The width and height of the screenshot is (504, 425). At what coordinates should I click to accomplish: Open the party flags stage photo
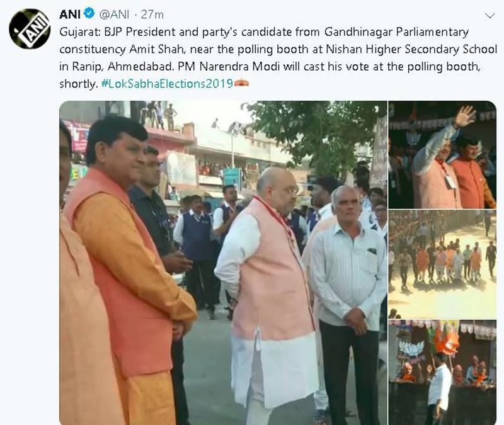(x=442, y=372)
